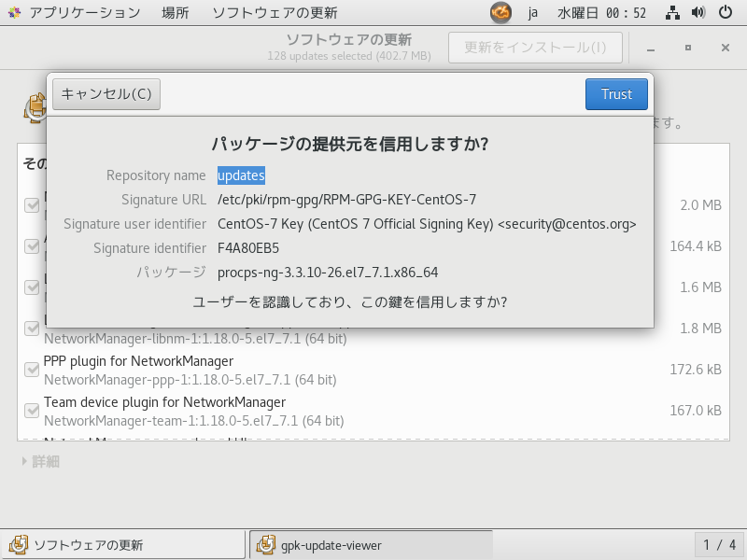747x560 pixels.
Task: Click the orange round icon in the top bar
Action: coord(500,12)
